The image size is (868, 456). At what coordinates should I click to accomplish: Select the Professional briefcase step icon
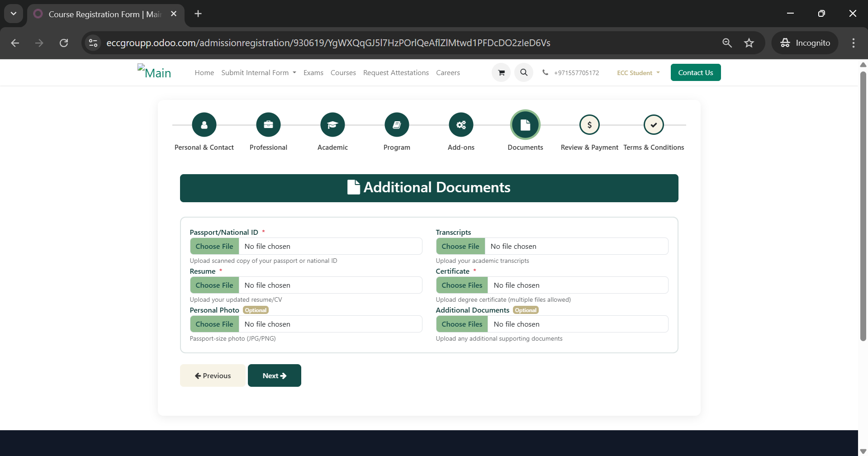[268, 125]
